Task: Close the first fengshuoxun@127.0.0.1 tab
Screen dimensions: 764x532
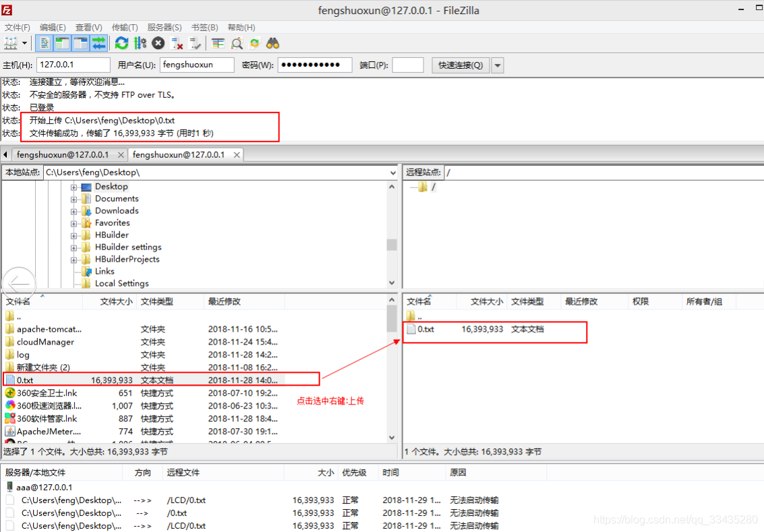Action: [121, 155]
